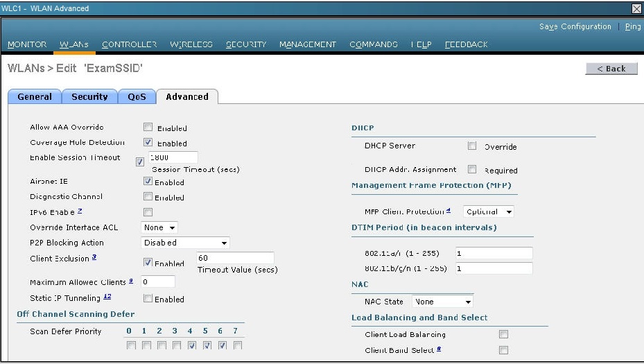Check Scan Defer Priority 2 checkbox

pos(162,345)
